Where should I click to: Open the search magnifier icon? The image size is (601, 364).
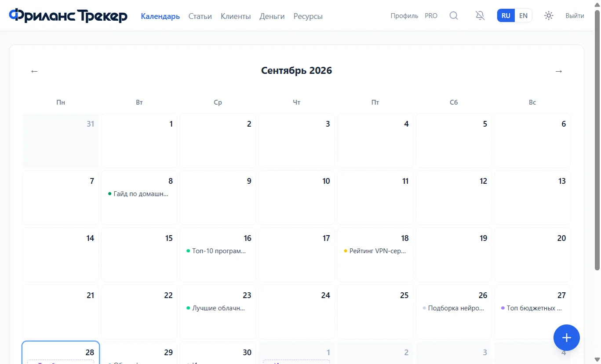454,16
